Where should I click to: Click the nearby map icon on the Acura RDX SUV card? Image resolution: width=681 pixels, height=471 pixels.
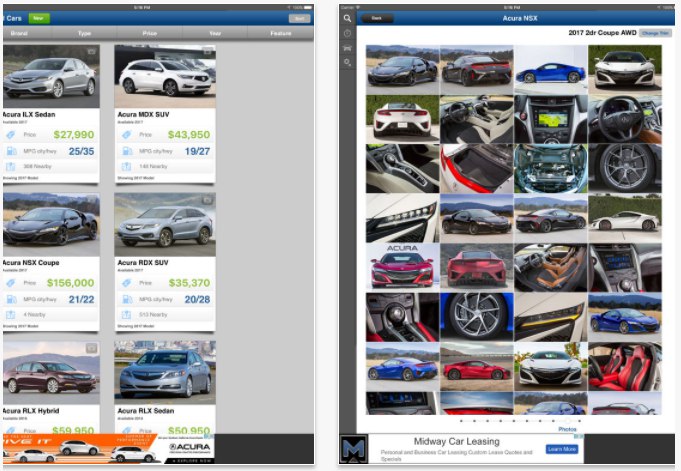point(126,315)
